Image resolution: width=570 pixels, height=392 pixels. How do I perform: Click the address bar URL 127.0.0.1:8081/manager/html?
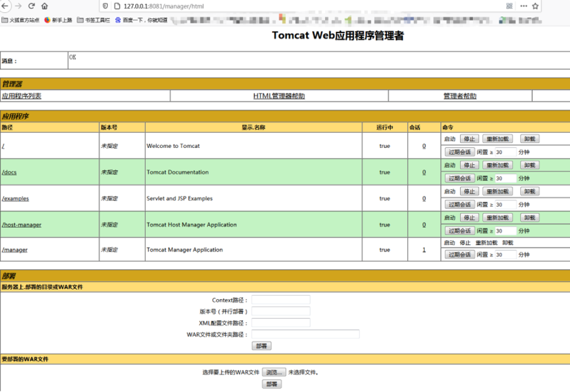click(164, 6)
